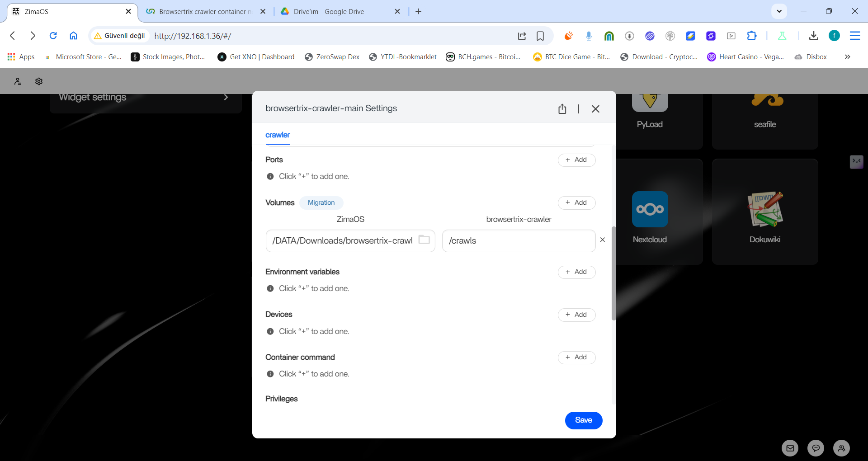Open folder browser for ZimaOS volume path

[x=424, y=240]
